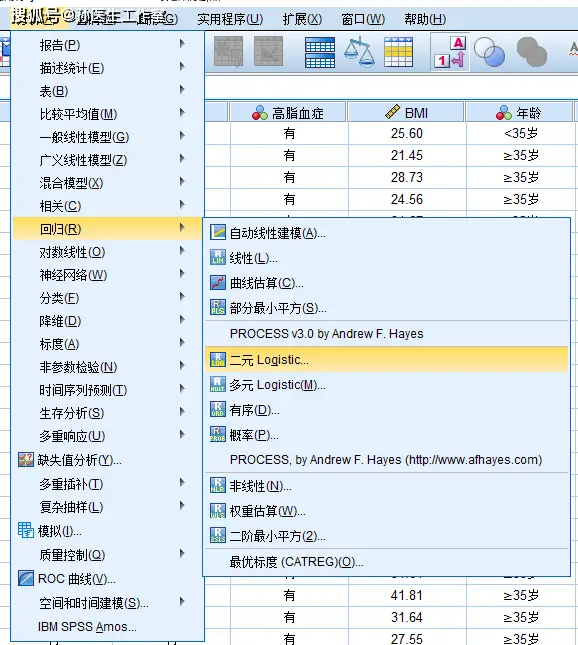Screen dimensions: 578x645
Task: Click the icon beside ROC 曲线(V)
Action: 26,578
